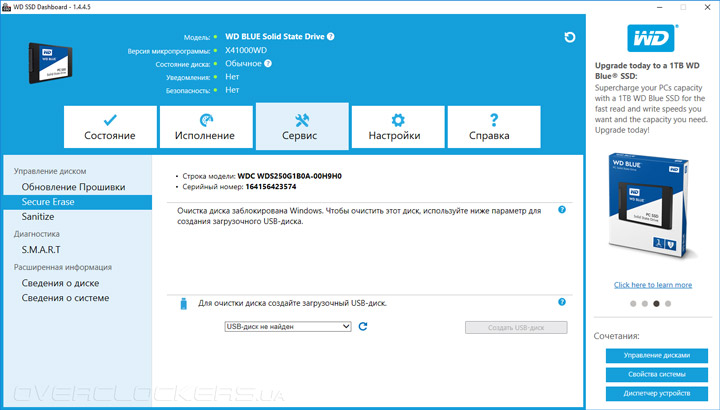Click help icon beside disk erase blocked message
720x410 pixels.
click(x=562, y=210)
